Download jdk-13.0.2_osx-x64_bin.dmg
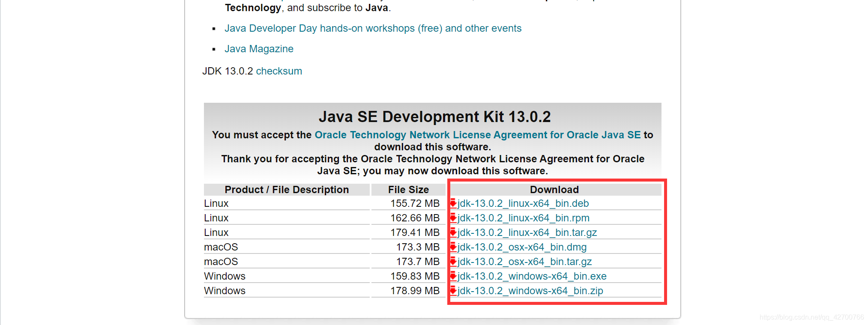 522,247
